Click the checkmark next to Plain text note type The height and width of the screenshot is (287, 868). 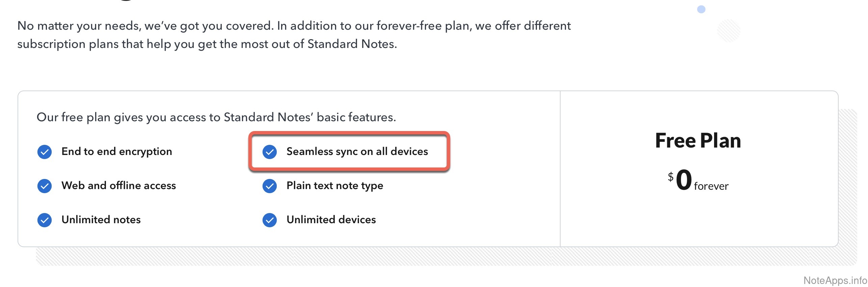tap(270, 186)
